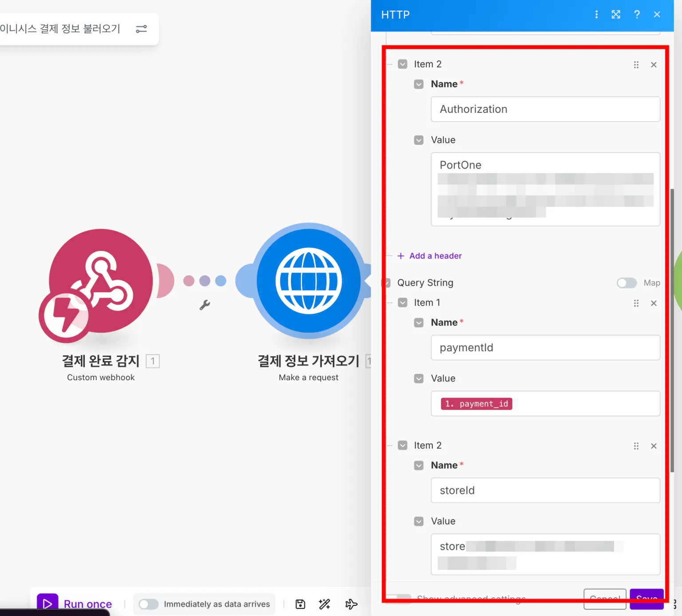Collapse header Item 2 section
682x616 pixels.
403,64
